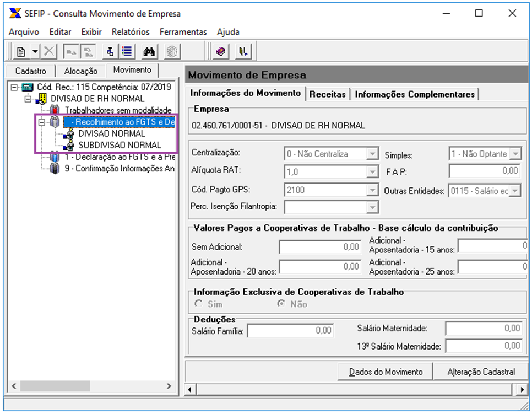This screenshot has width=532, height=414.
Task: Click the red icon beside Trabalhadores sem modalidade
Action: (55, 110)
